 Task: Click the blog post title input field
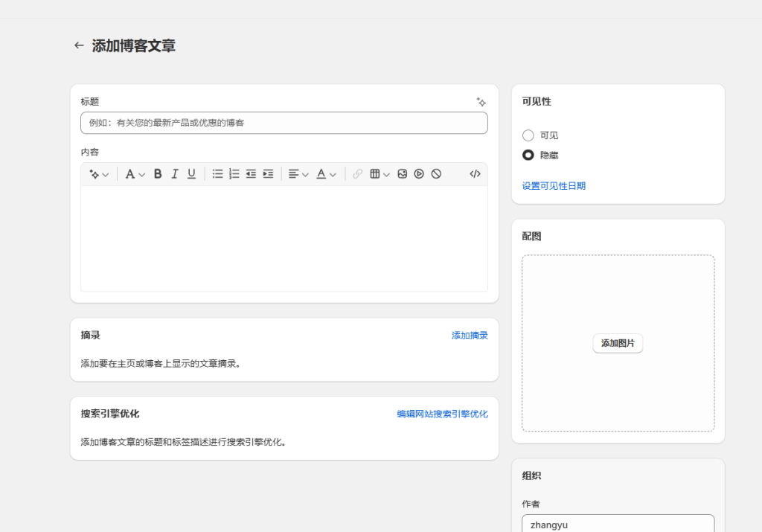click(x=283, y=123)
